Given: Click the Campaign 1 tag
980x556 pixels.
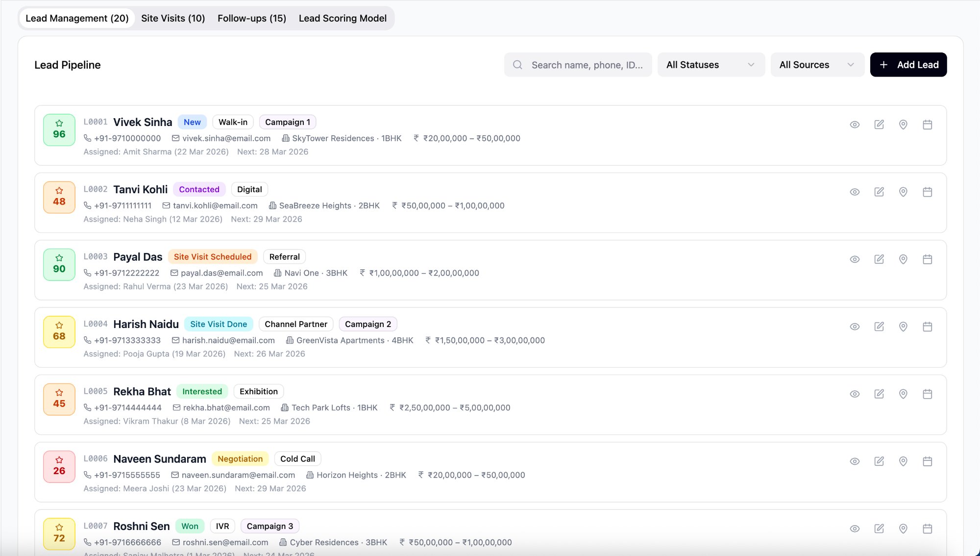Looking at the screenshot, I should pyautogui.click(x=288, y=122).
